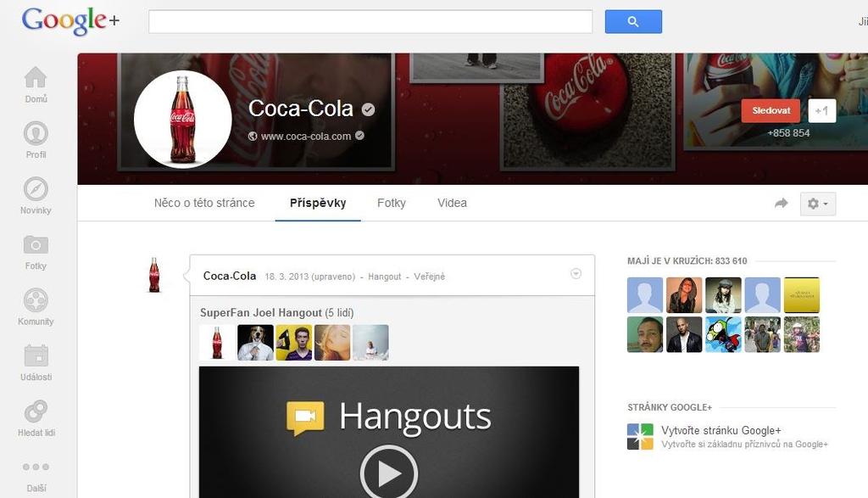Click the Veřejné visibility label
The image size is (868, 498).
point(430,277)
